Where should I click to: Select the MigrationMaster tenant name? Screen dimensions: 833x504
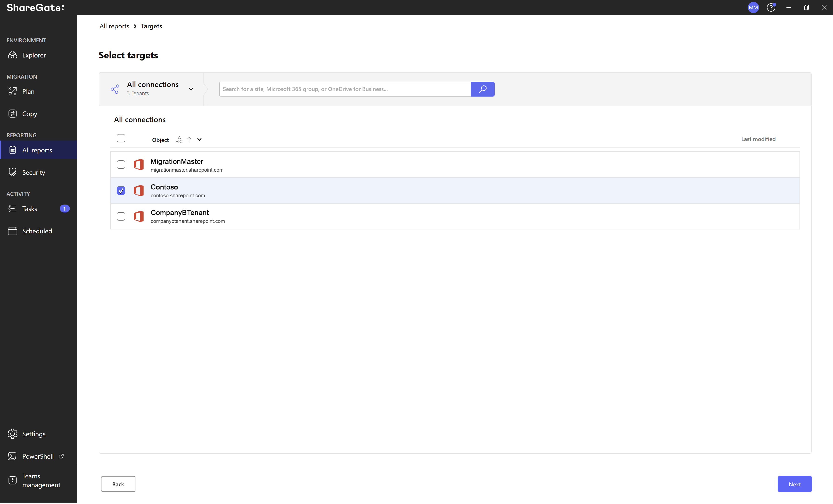click(177, 161)
